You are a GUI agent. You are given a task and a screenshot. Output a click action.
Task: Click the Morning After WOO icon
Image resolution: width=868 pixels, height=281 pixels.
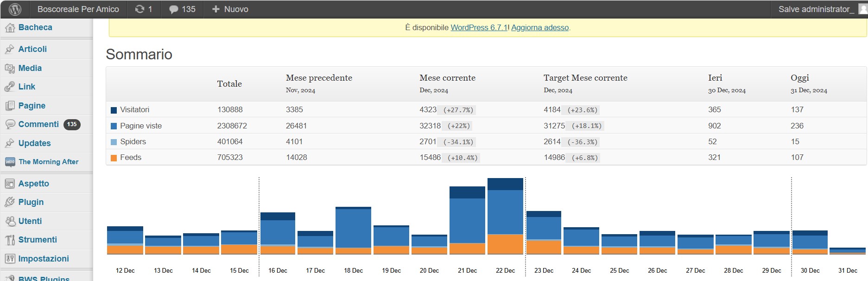tap(10, 162)
